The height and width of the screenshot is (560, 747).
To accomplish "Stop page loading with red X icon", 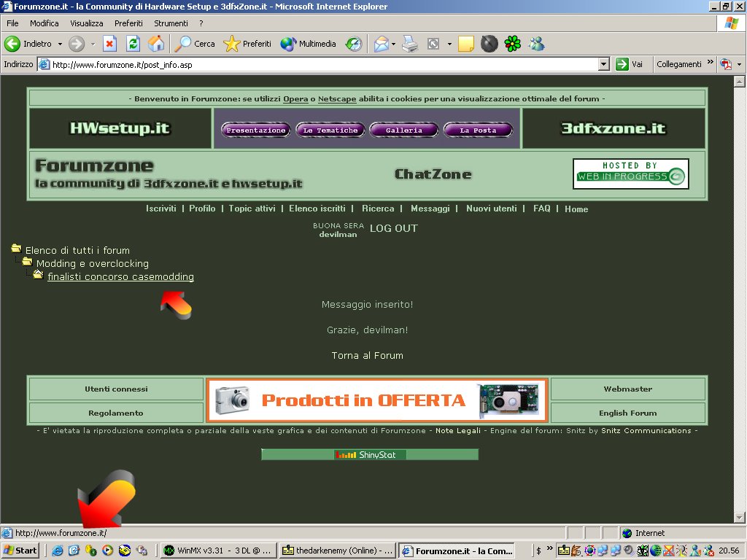I will [x=109, y=44].
